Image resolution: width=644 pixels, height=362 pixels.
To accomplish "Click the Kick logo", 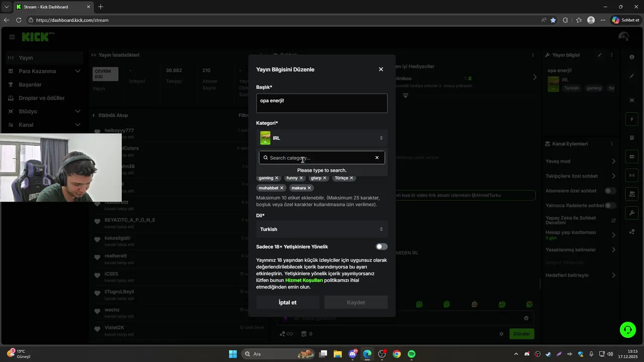I will tap(38, 37).
